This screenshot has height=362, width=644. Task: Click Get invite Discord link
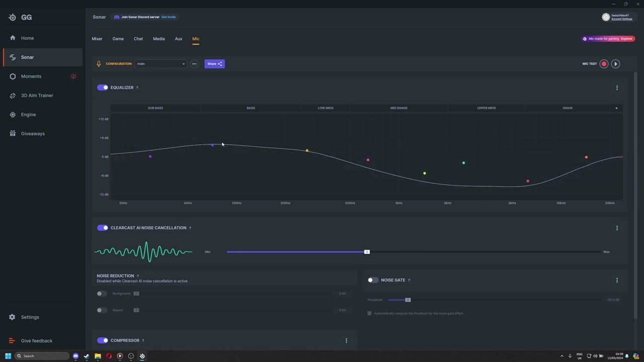[169, 17]
